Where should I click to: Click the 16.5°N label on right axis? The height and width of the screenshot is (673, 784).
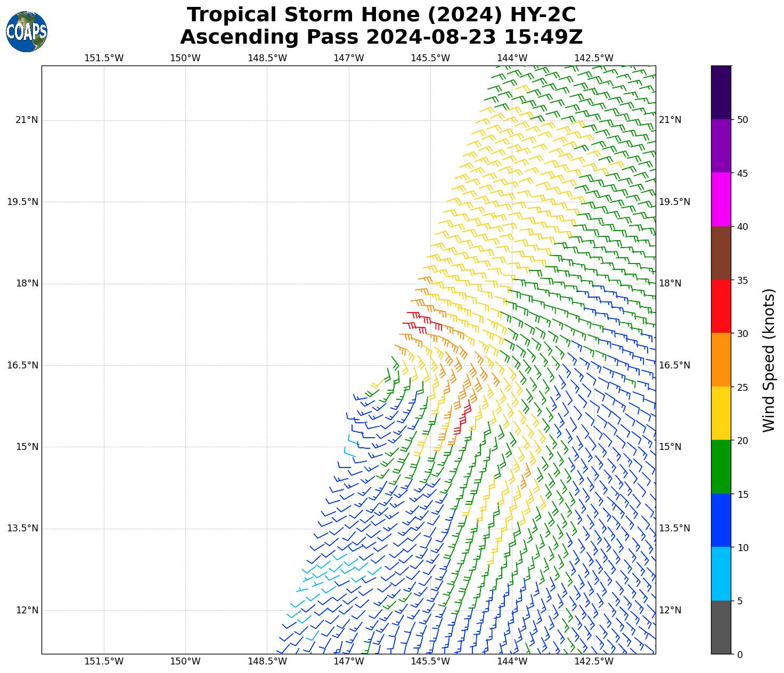pos(674,365)
